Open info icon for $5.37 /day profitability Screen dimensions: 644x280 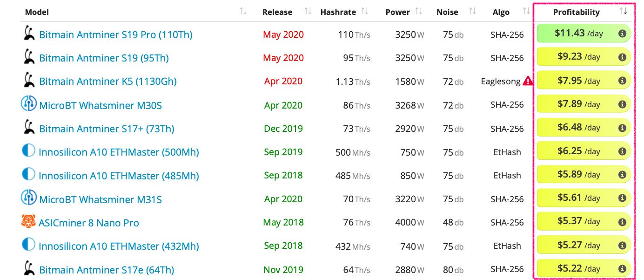[622, 222]
